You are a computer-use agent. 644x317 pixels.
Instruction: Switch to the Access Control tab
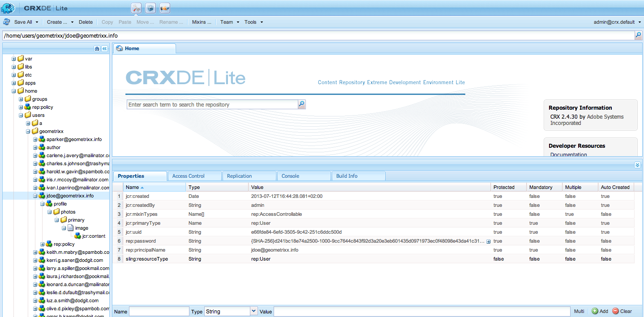194,176
